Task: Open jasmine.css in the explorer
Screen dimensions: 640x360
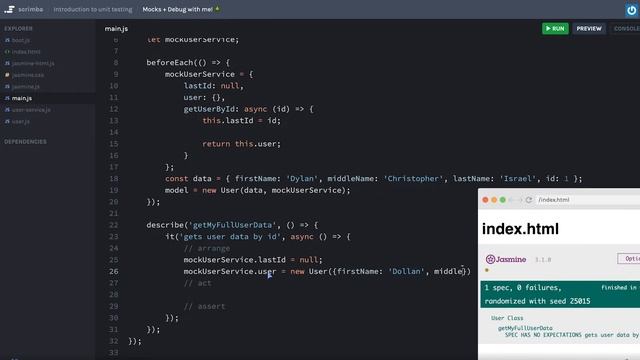Action: pos(28,75)
